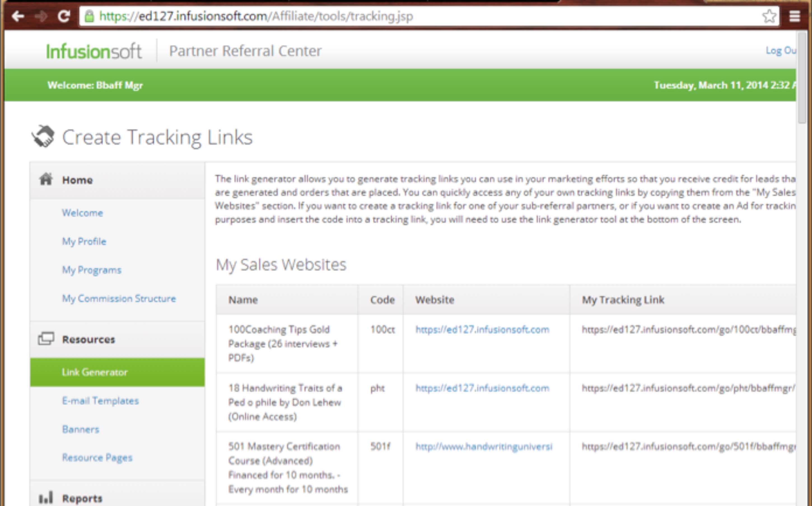Open E-mail Templates in the sidebar
The height and width of the screenshot is (506, 812).
click(100, 400)
